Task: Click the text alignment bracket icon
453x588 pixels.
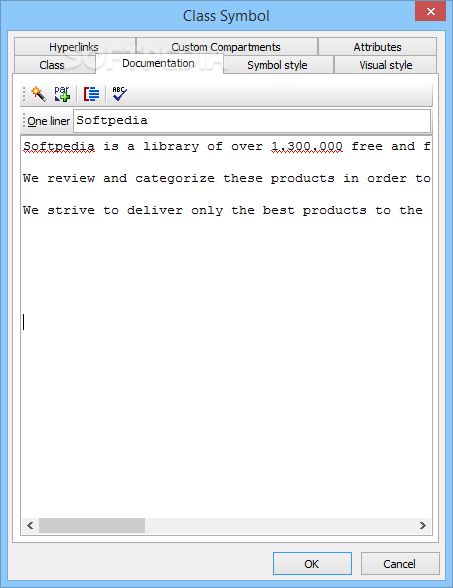Action: pyautogui.click(x=92, y=94)
